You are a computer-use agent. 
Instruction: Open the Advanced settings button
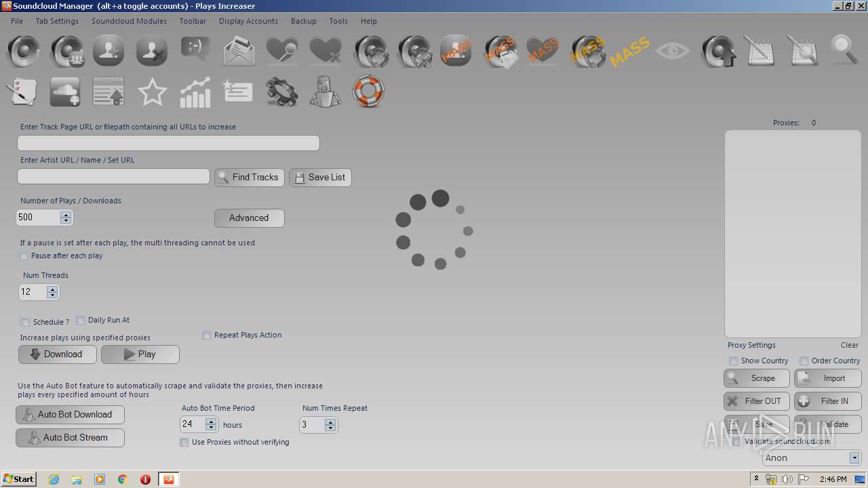coord(250,218)
